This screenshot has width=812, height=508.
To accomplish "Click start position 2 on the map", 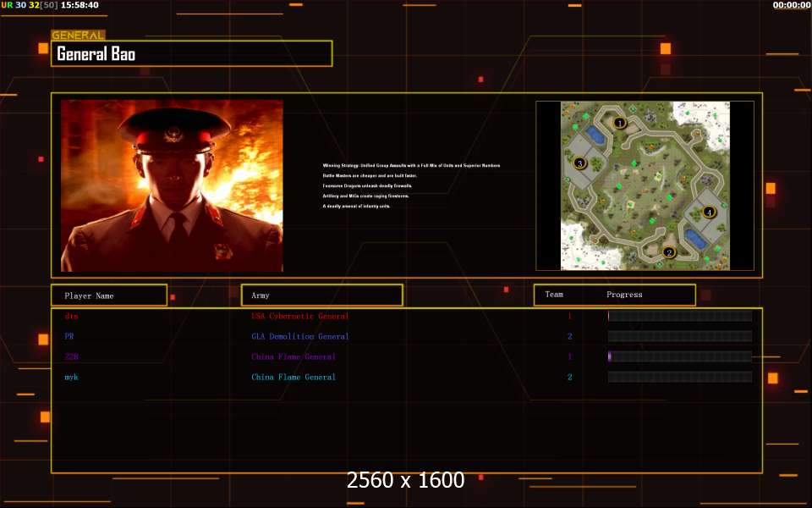I will (x=669, y=251).
